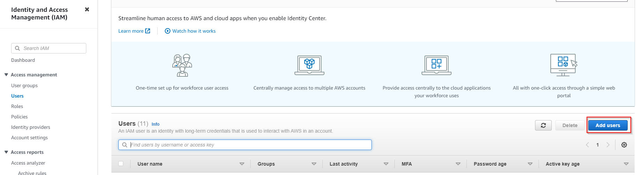
Task: Open the User name column sort dropdown
Action: [x=242, y=164]
